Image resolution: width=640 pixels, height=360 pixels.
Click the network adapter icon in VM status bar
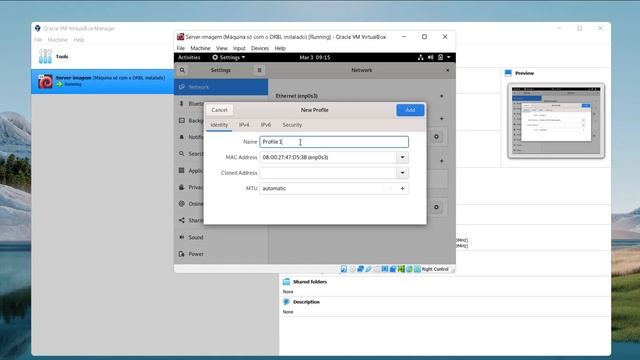coord(360,269)
